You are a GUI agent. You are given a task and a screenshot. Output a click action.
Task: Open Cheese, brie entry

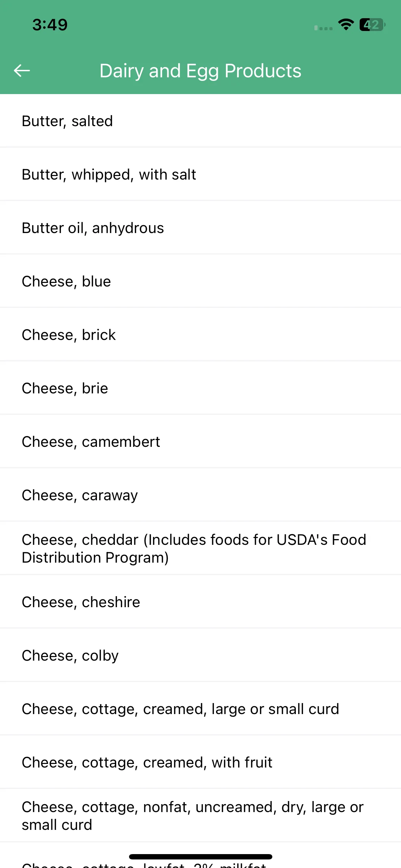coord(200,388)
